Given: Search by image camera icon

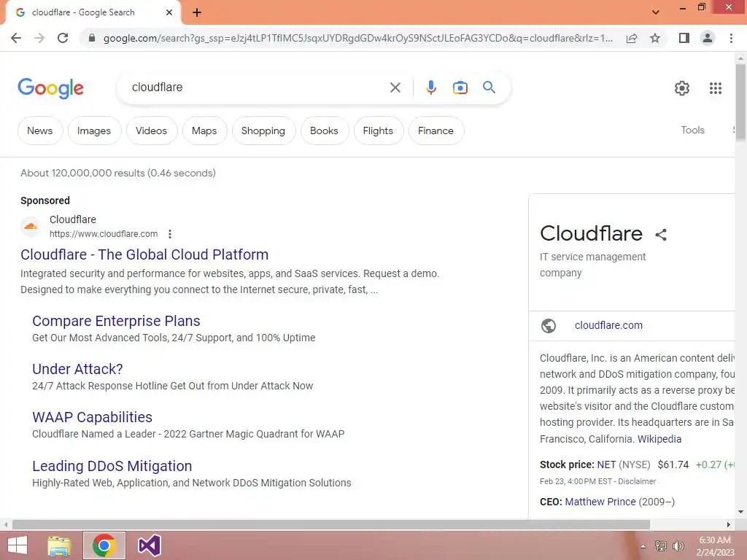Looking at the screenshot, I should click(x=460, y=87).
